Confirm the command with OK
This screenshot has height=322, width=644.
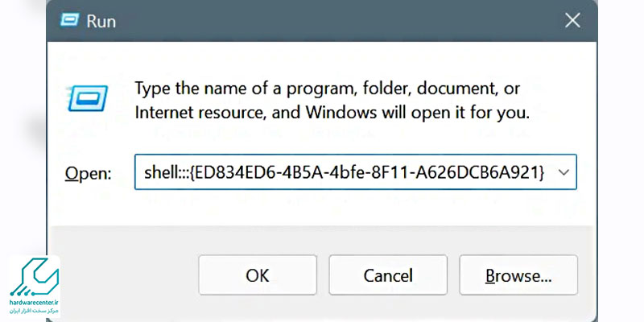pyautogui.click(x=258, y=275)
